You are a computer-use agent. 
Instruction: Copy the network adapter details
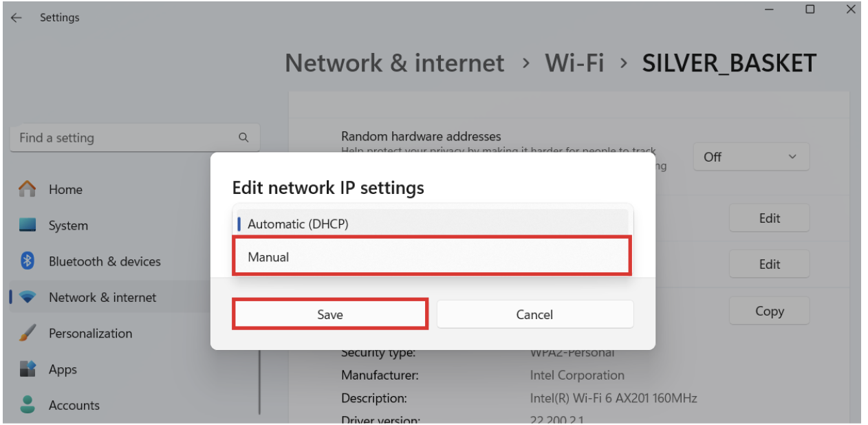[769, 311]
